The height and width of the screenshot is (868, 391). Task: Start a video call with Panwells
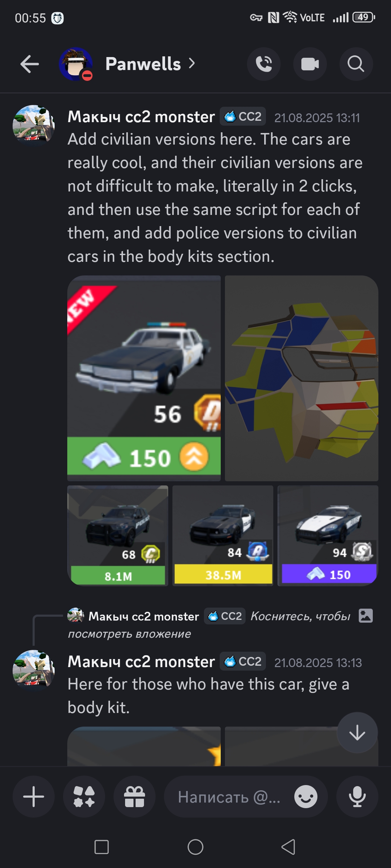coord(310,64)
